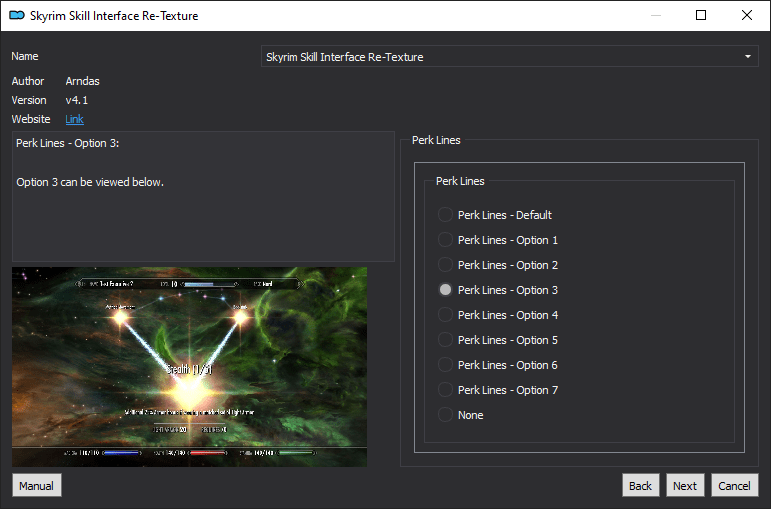Click the version value v4.1
The image size is (771, 509).
[77, 100]
